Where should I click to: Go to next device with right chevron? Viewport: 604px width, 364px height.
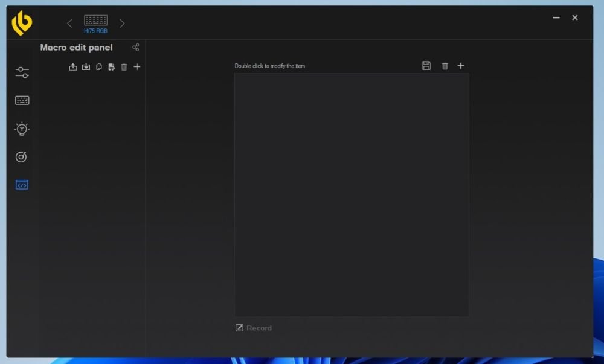coord(122,24)
